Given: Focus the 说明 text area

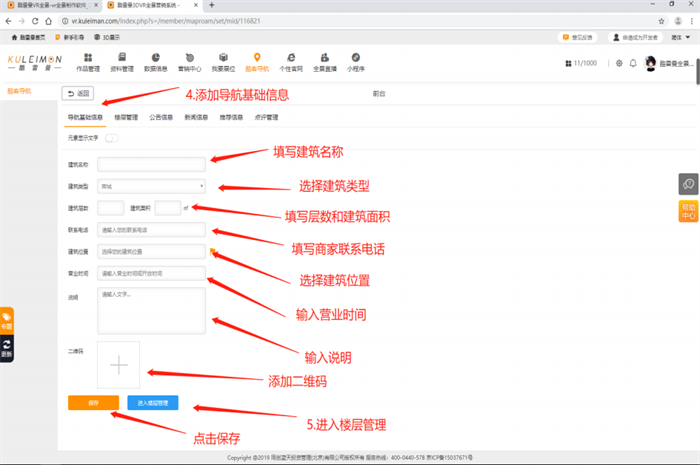Looking at the screenshot, I should pos(151,311).
